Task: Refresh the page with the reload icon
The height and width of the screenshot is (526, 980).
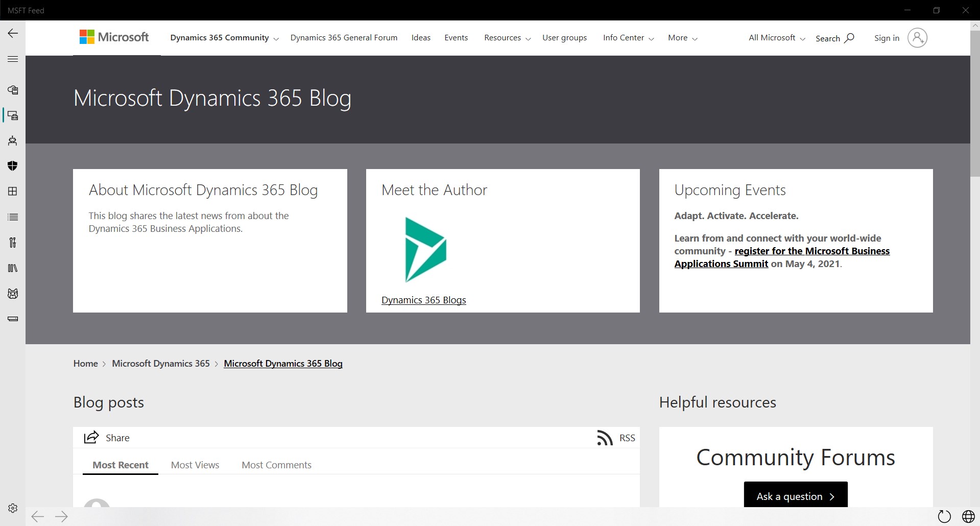Action: pos(944,517)
